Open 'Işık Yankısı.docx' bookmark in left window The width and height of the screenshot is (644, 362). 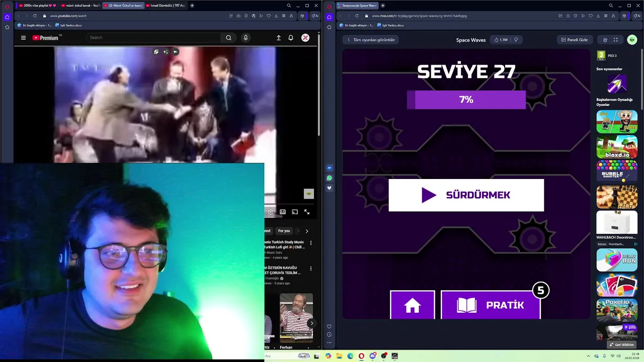(x=68, y=25)
